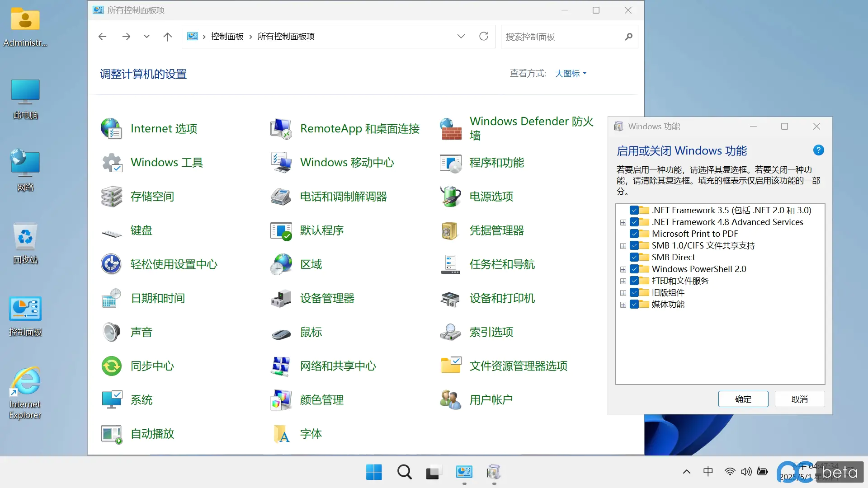Toggle Windows PowerShell 2.0 checkbox
868x488 pixels.
tap(634, 269)
